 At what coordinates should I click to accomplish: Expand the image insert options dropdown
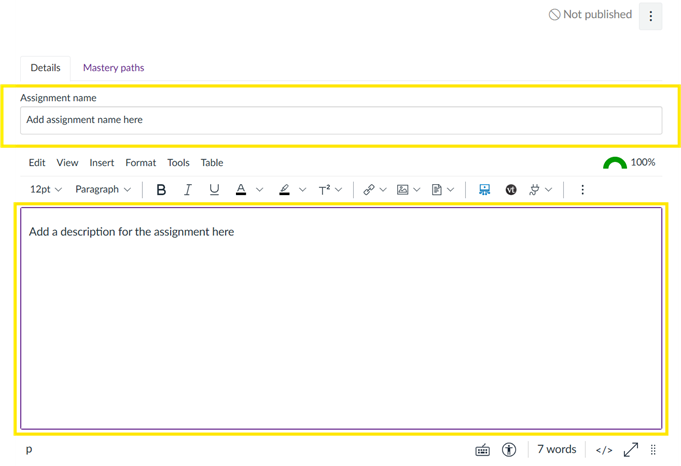coord(416,189)
